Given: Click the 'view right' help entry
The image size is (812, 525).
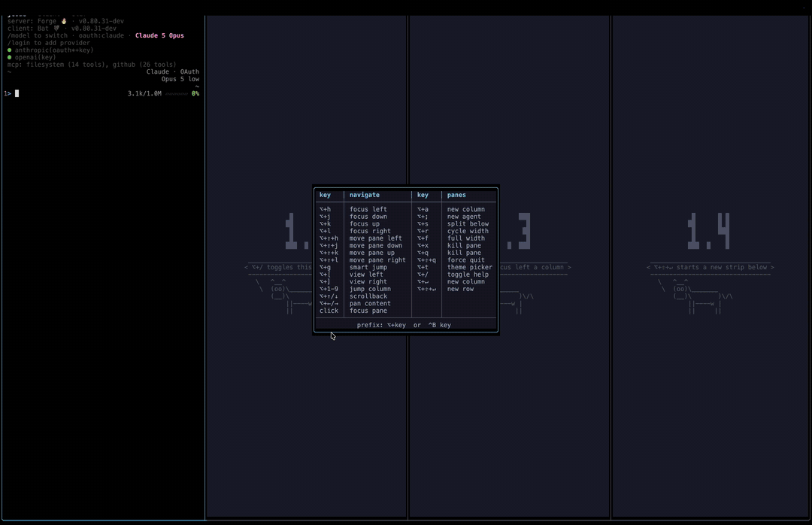Looking at the screenshot, I should (x=368, y=282).
